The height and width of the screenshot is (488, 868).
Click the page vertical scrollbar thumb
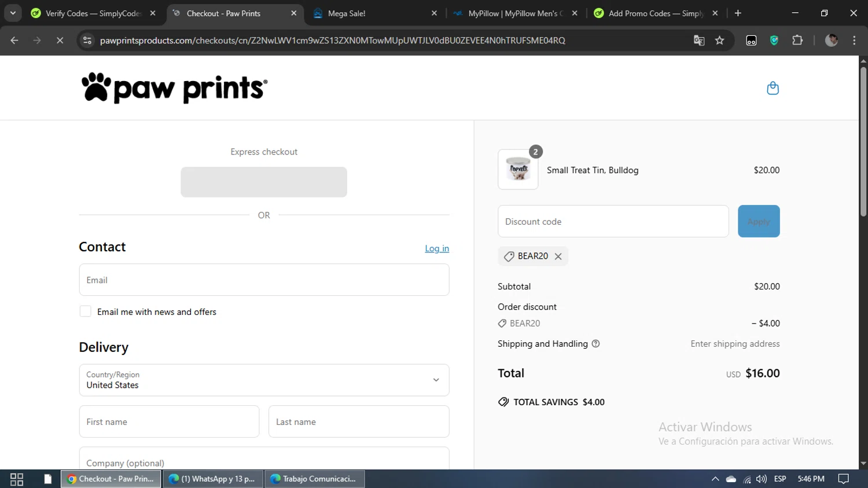point(863,142)
